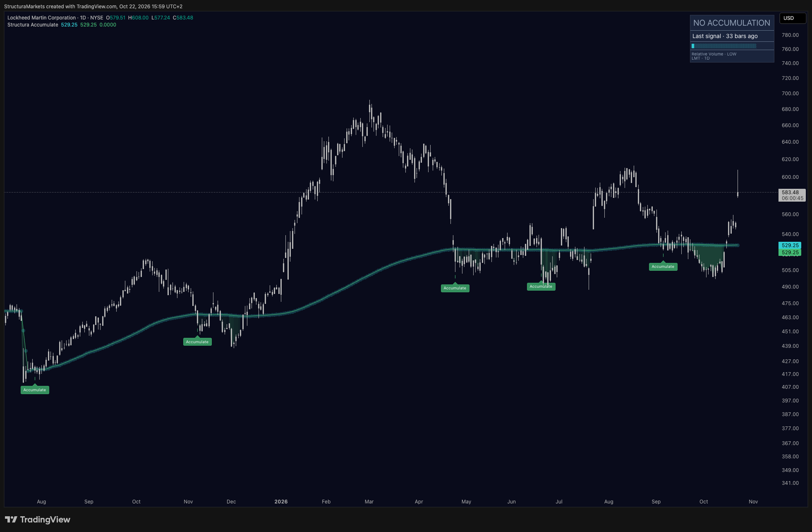Click the open value O579.51

click(x=116, y=18)
